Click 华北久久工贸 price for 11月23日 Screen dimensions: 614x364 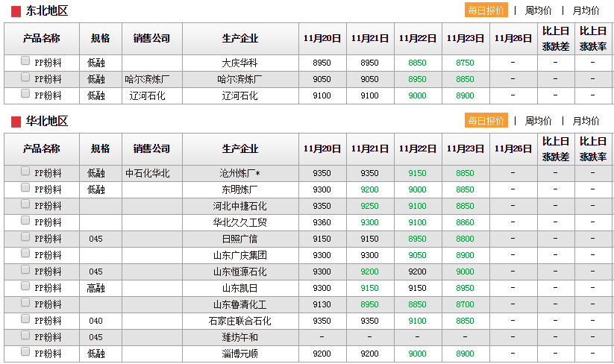pyautogui.click(x=465, y=222)
